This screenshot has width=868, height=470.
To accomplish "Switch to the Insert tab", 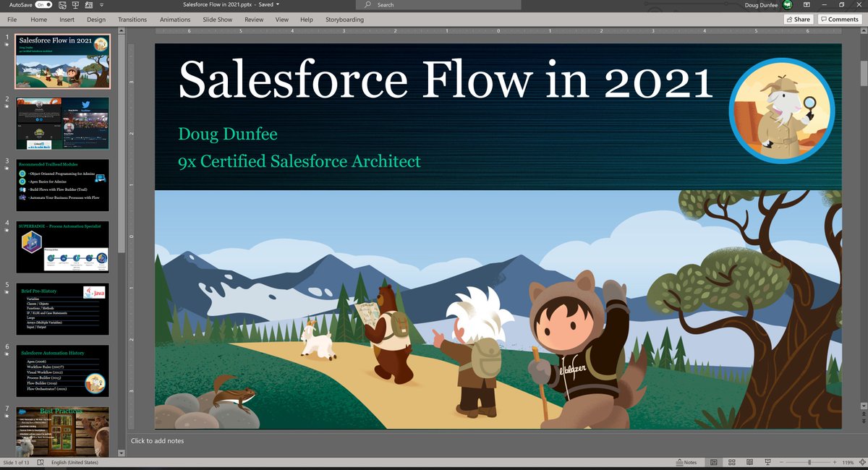I will coord(67,20).
